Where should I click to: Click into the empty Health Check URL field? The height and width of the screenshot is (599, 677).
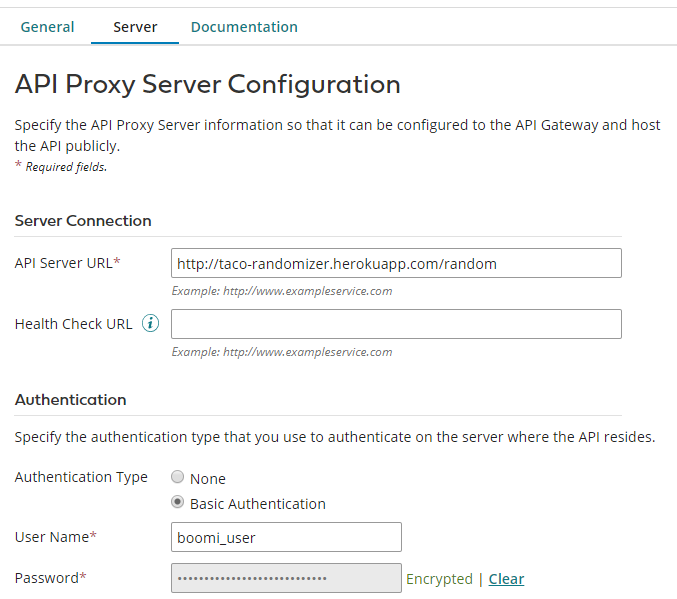pos(396,324)
